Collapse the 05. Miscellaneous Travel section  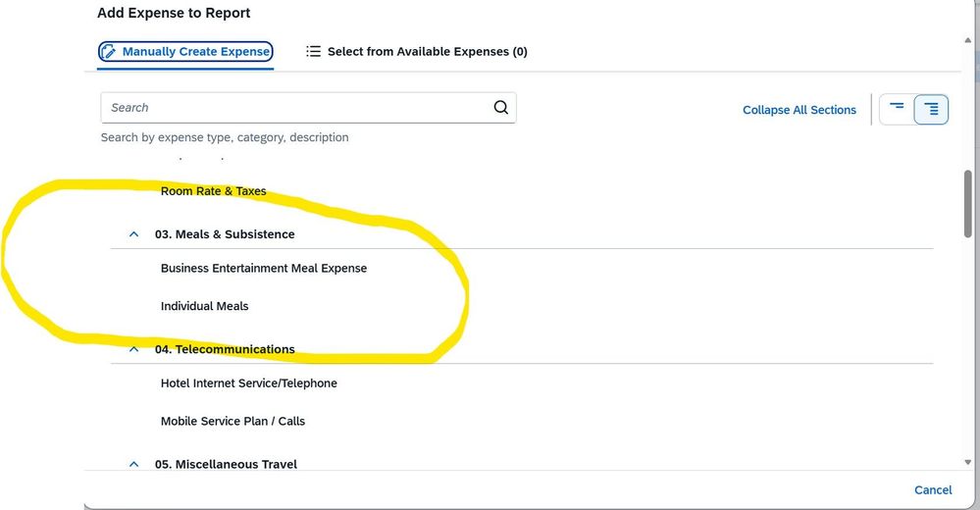click(x=133, y=464)
